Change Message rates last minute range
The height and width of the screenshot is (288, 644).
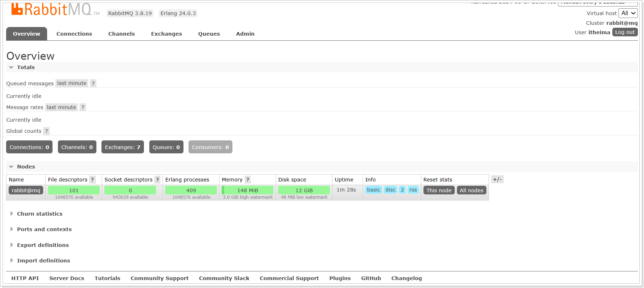tap(62, 107)
